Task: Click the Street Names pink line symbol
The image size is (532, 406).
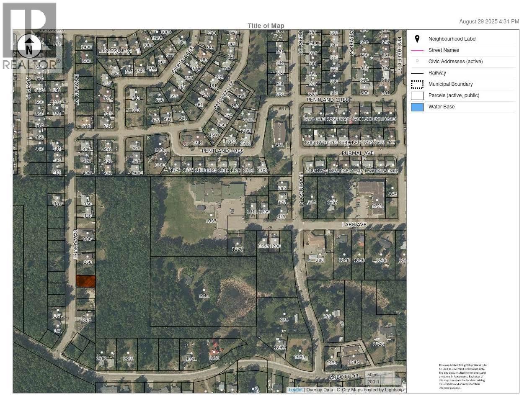Action: 417,50
